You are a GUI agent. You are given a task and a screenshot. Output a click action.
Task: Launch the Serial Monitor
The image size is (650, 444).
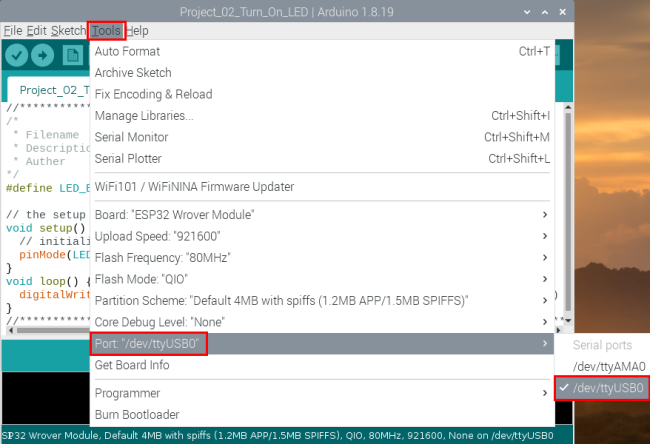pos(322,137)
